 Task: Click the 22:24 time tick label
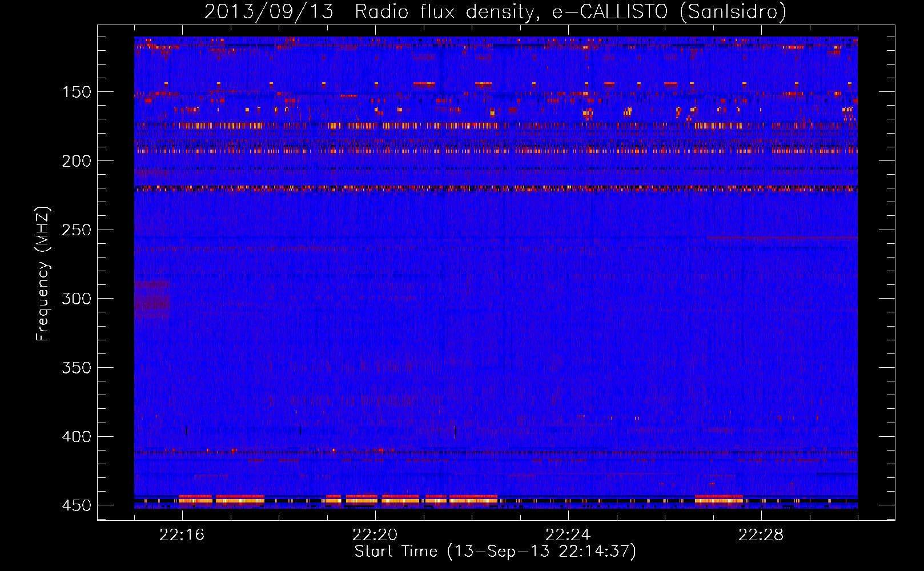568,535
